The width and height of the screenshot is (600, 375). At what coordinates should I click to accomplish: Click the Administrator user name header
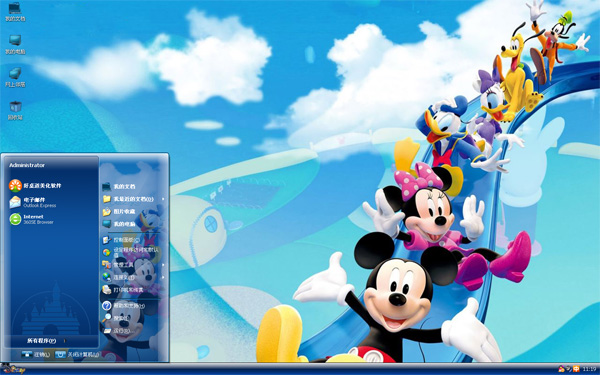point(27,165)
